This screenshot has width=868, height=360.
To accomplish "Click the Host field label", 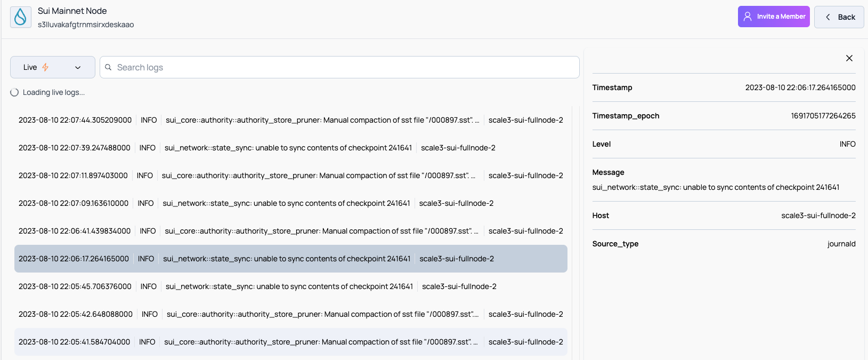I will coord(601,215).
